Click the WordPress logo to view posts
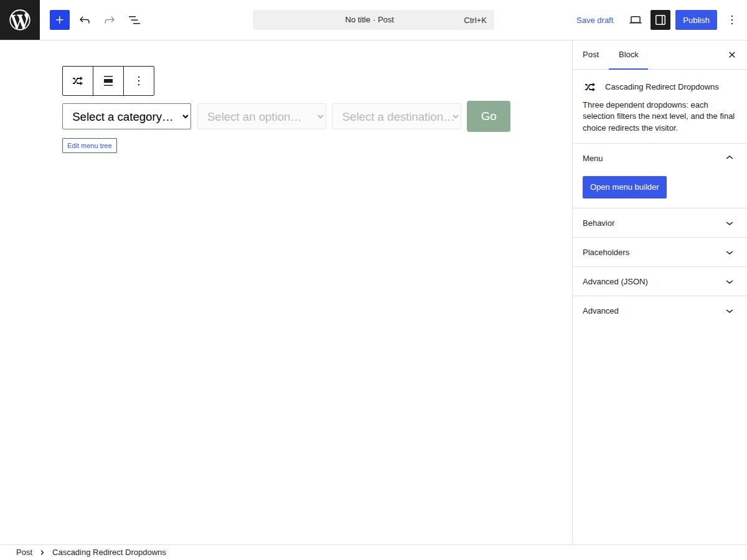 pos(20,20)
